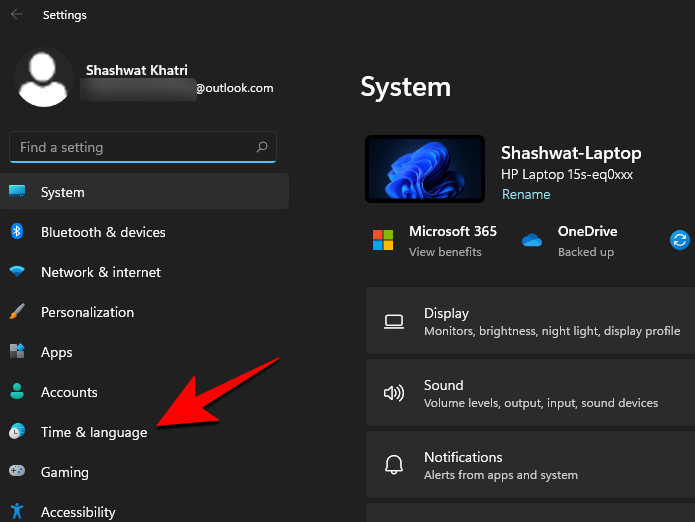Select System in the sidebar

[x=63, y=192]
